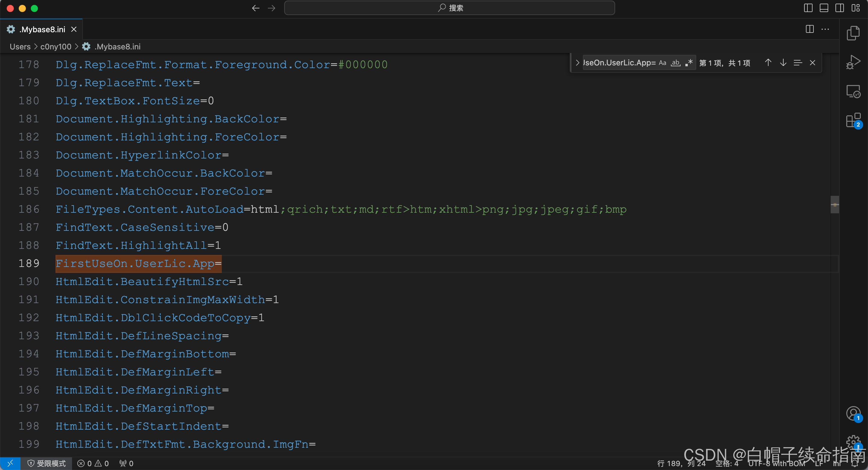The image size is (868, 470).
Task: Click the FindText.CaseSensitive=0 line
Action: point(142,227)
